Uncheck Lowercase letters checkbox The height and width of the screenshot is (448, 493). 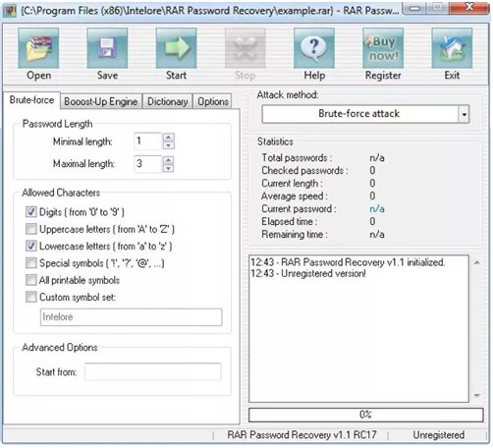[31, 246]
